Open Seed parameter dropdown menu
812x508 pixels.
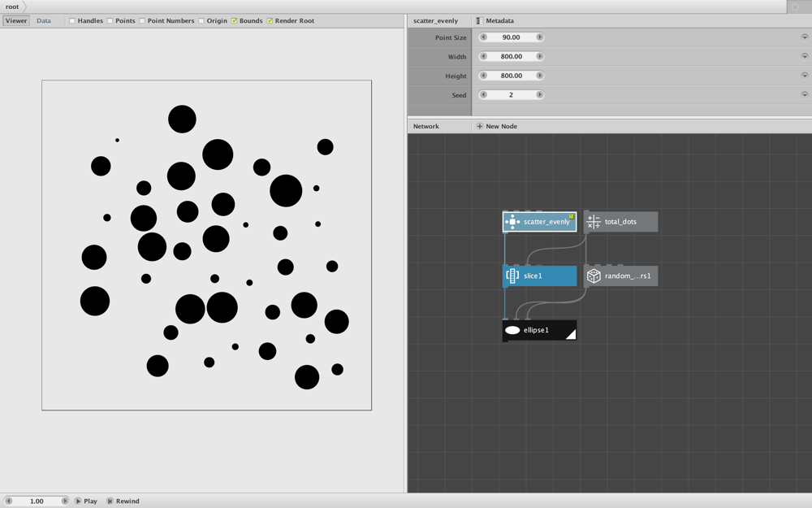[x=805, y=95]
